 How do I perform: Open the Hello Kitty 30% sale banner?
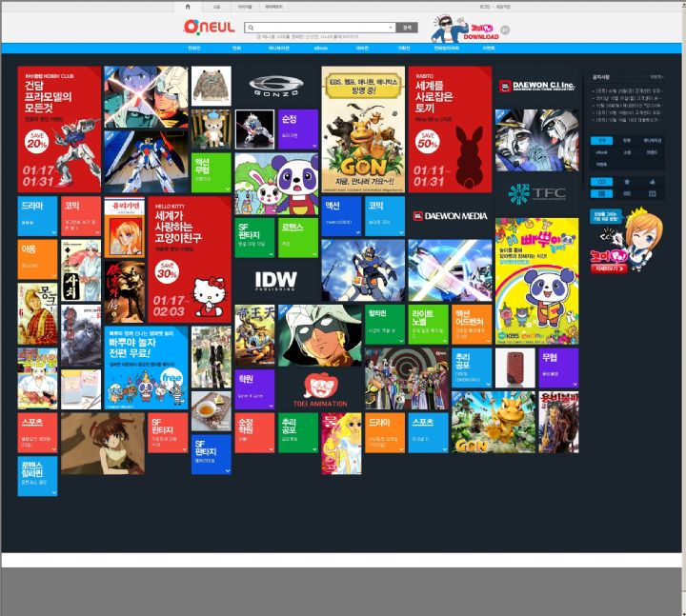click(190, 259)
